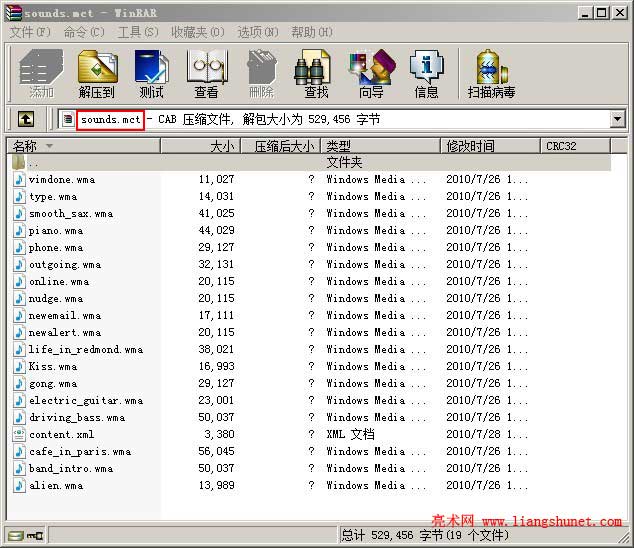634x548 pixels.
Task: Select file newemail.wma
Action: [x=65, y=315]
